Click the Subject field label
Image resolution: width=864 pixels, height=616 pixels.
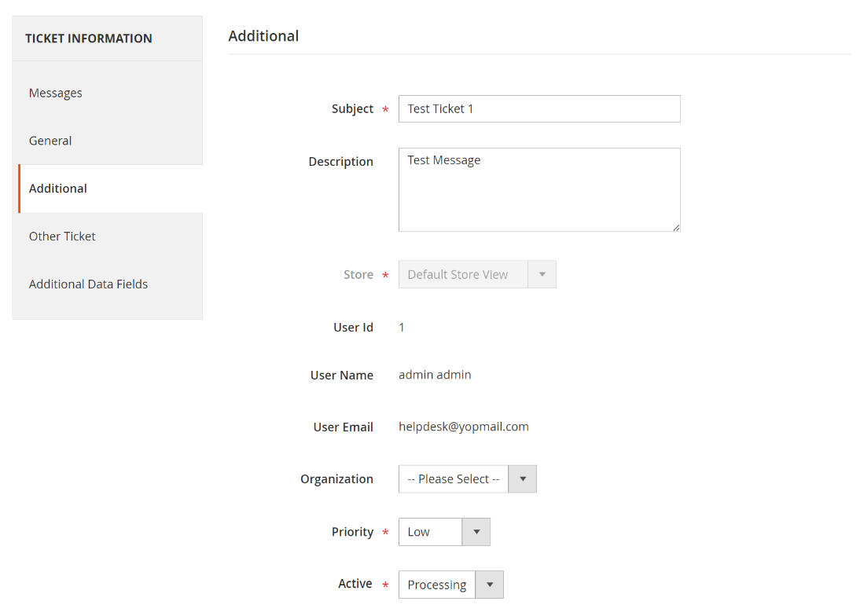[x=352, y=109]
